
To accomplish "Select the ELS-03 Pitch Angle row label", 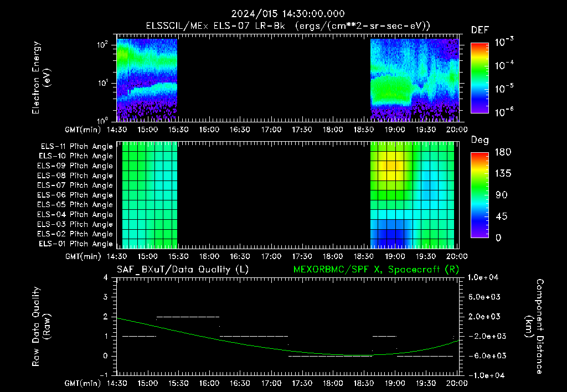I will click(75, 224).
